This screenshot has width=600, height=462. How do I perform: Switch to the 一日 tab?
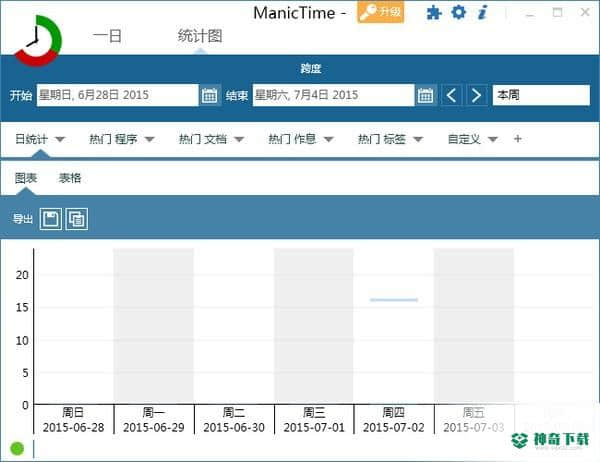(107, 36)
